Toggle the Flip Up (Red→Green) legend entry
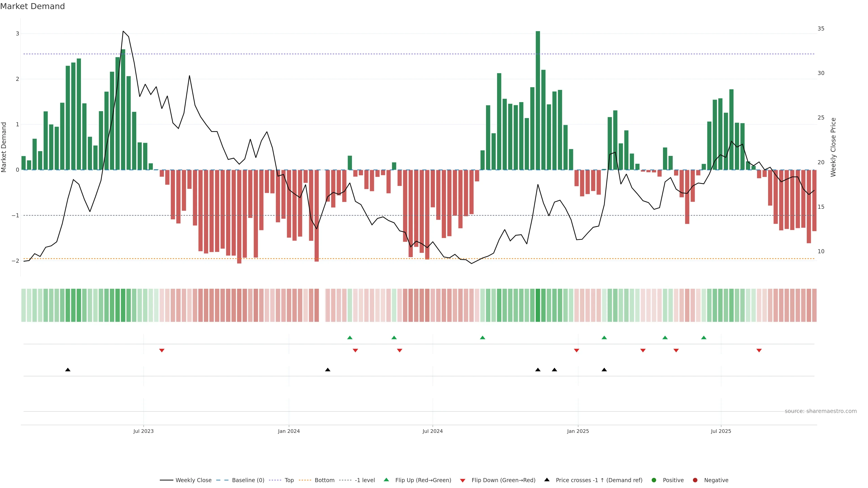868x488 pixels. (423, 480)
